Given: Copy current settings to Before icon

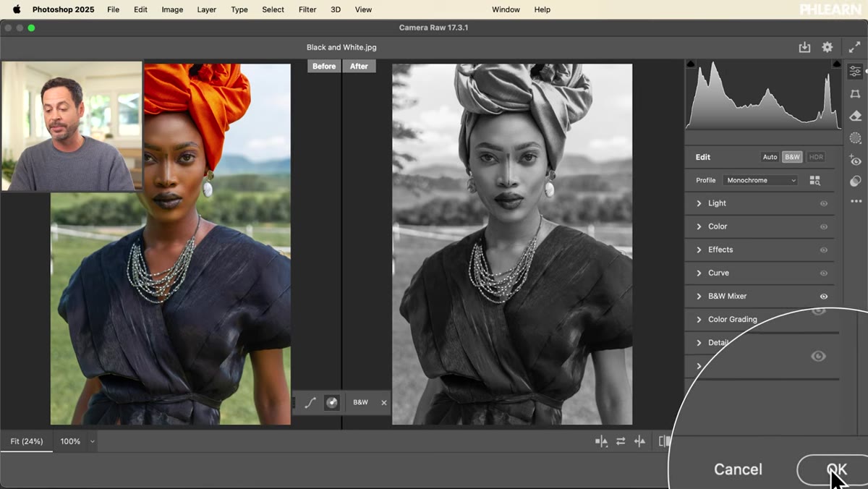Looking at the screenshot, I should [639, 441].
